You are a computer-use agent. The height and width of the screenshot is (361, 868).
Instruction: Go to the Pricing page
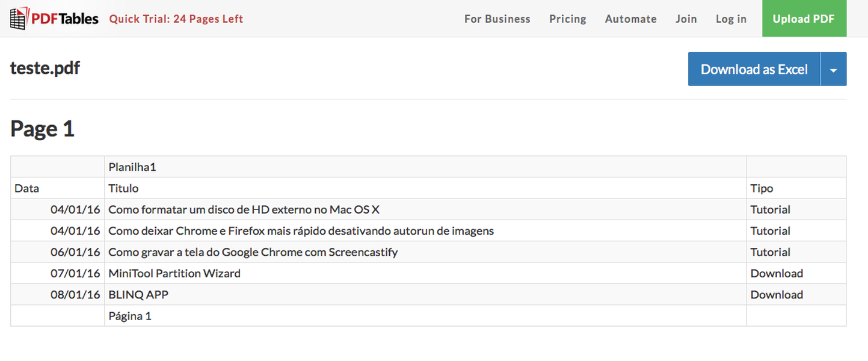[567, 19]
